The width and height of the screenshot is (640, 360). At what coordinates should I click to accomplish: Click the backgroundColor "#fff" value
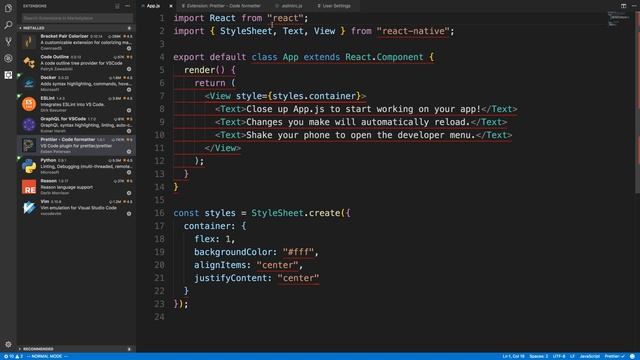pyautogui.click(x=298, y=252)
